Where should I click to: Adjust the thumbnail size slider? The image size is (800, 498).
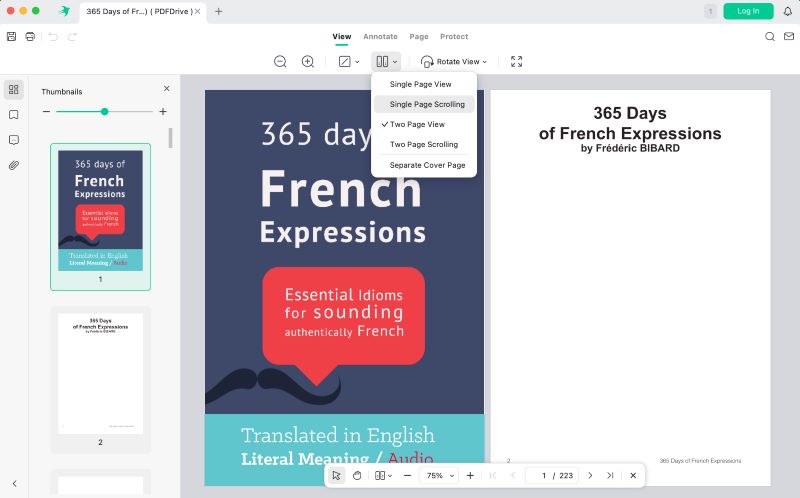tap(105, 111)
